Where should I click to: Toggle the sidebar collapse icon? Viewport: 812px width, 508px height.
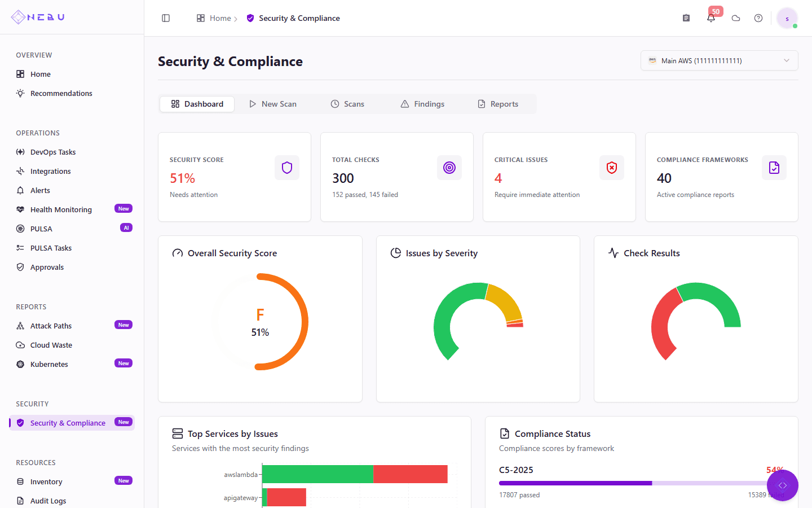pos(166,18)
